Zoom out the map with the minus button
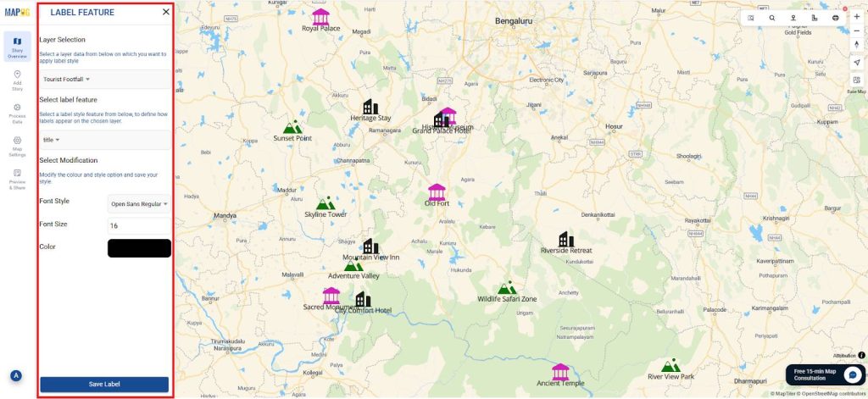The width and height of the screenshot is (868, 399). pos(857,31)
